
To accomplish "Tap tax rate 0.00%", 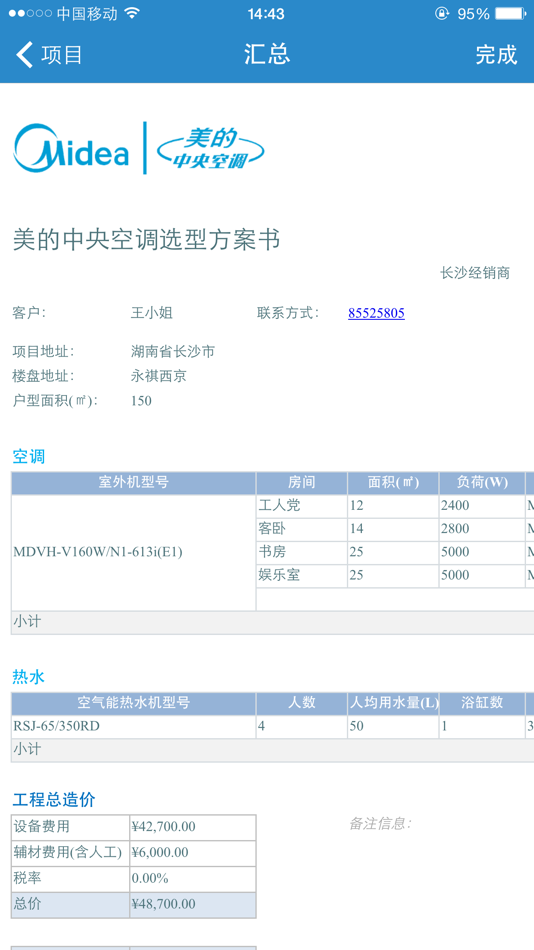I will (x=193, y=879).
